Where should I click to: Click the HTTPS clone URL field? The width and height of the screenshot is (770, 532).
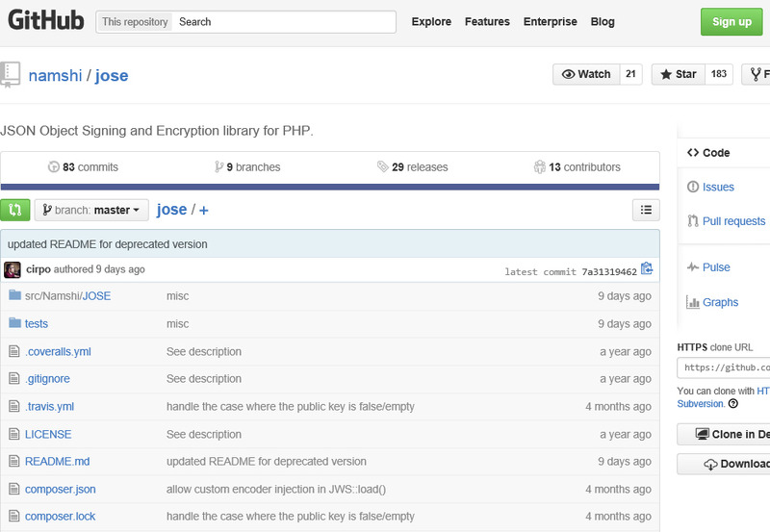pyautogui.click(x=724, y=367)
